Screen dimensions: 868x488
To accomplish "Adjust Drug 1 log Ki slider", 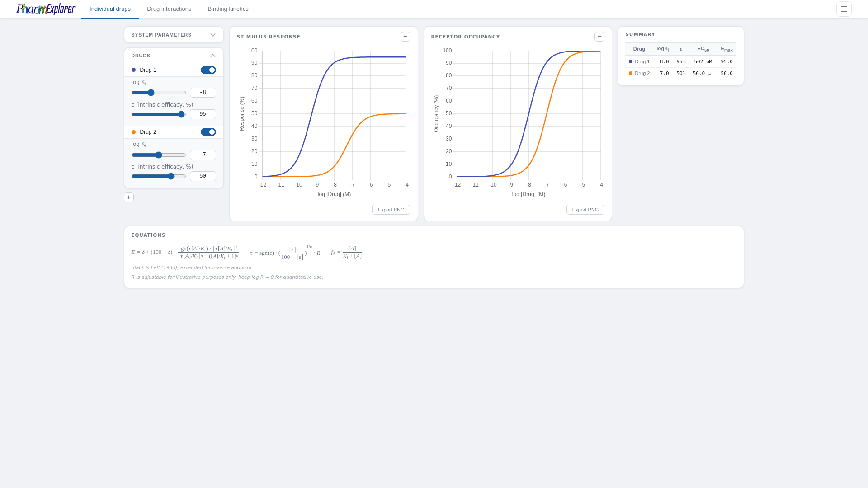I will click(x=159, y=93).
